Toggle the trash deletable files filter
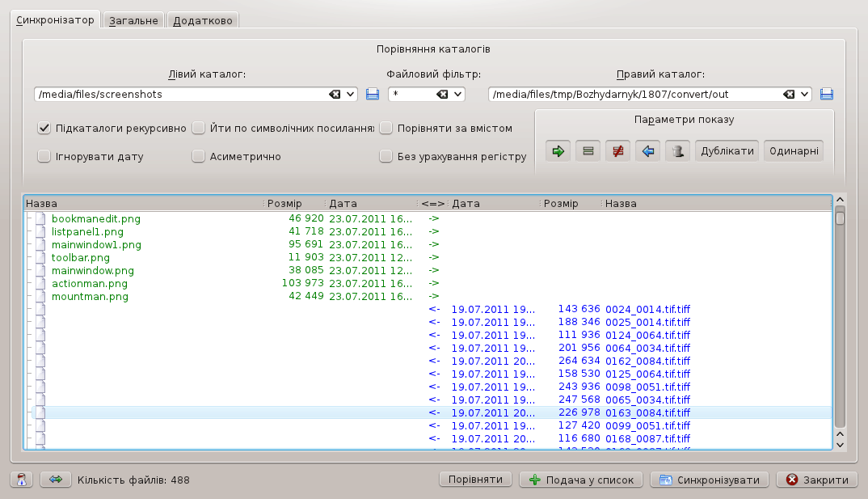 tap(677, 150)
